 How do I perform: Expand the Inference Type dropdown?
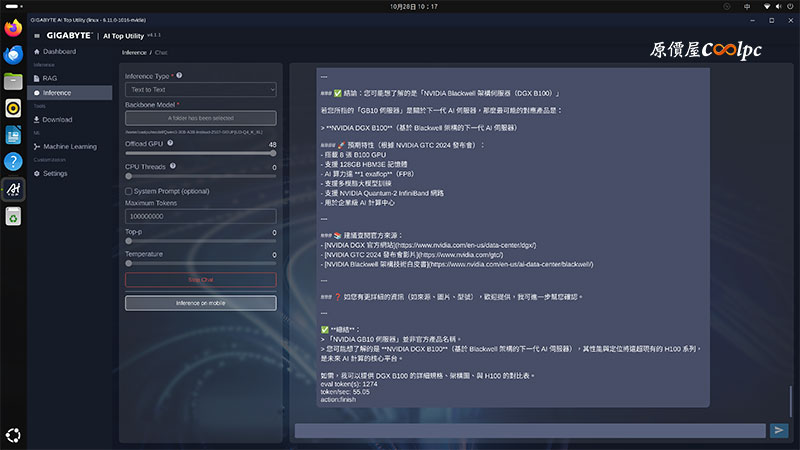coord(200,90)
